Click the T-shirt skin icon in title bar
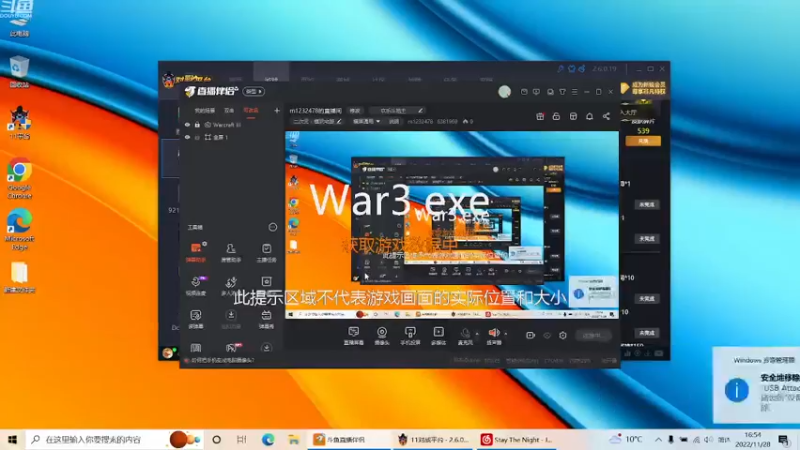Screen dimensions: 800x450 click(x=562, y=92)
